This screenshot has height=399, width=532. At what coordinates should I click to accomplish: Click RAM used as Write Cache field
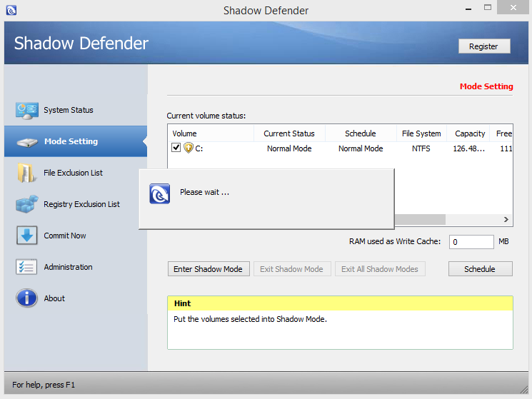coord(471,242)
